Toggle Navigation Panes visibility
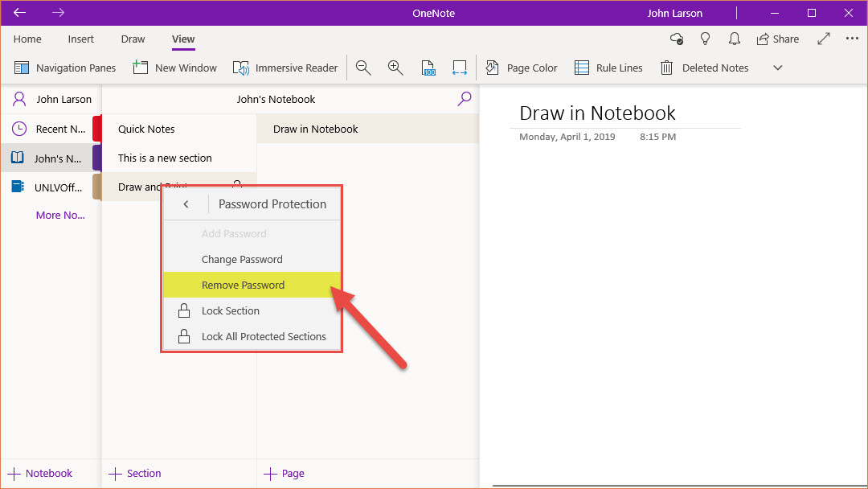 [x=65, y=68]
